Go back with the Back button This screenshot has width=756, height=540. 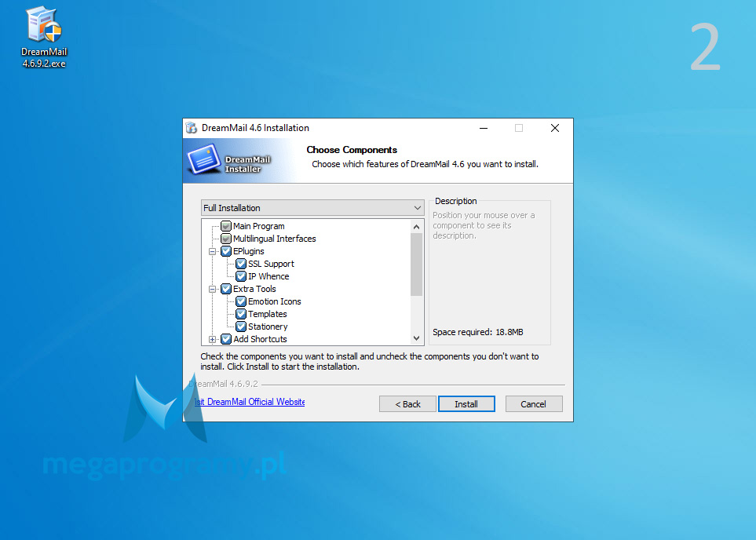[408, 404]
